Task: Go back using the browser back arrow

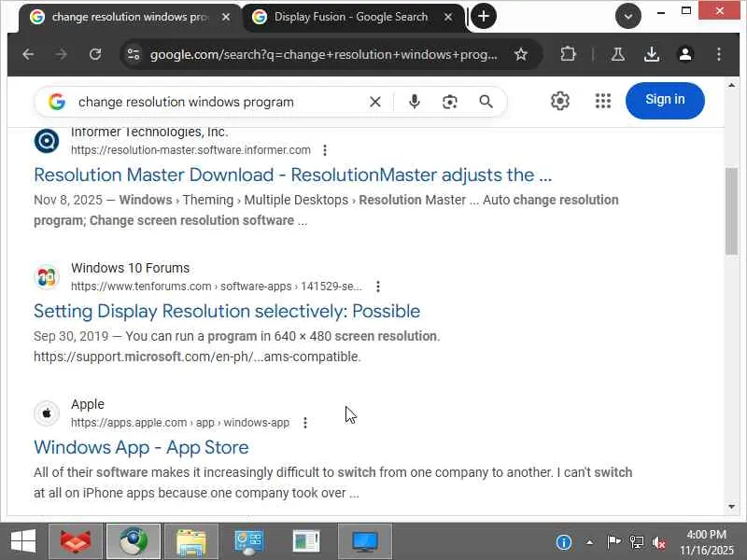Action: [x=28, y=54]
